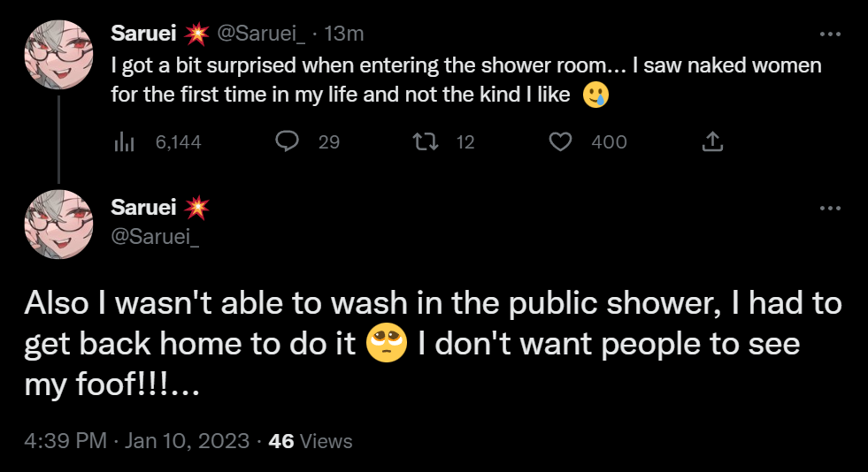Click Saruei display name in main tweet
Viewport: 868px width, 472px height.
point(142,208)
